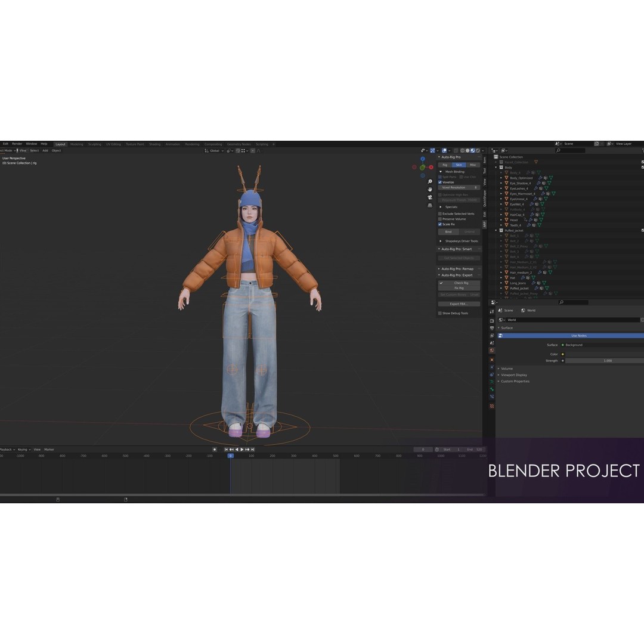Screen dimensions: 644x644
Task: Click the timeline current frame marker
Action: (230, 456)
